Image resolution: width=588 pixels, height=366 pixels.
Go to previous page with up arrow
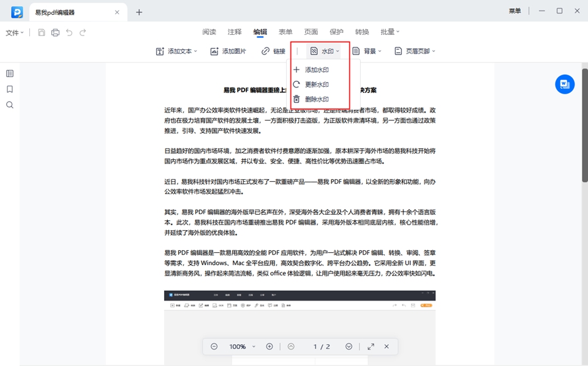pyautogui.click(x=291, y=346)
